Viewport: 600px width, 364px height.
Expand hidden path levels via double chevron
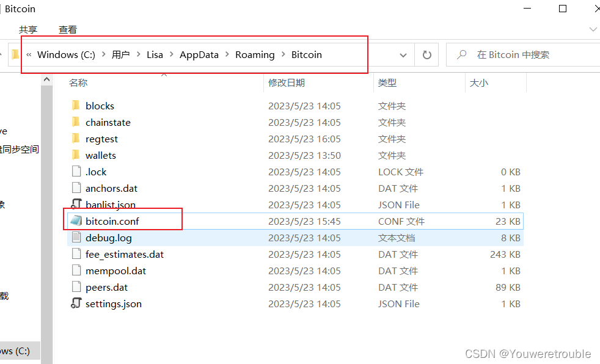point(29,55)
